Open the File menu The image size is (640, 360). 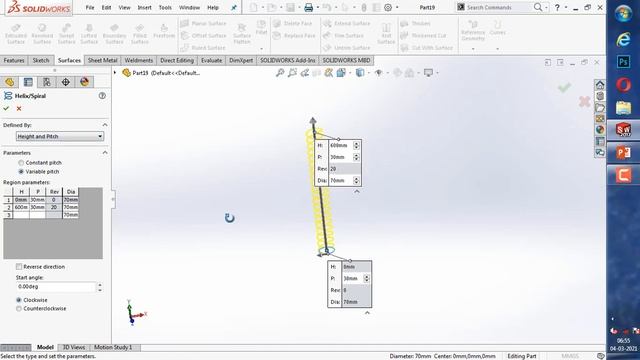[x=90, y=7]
